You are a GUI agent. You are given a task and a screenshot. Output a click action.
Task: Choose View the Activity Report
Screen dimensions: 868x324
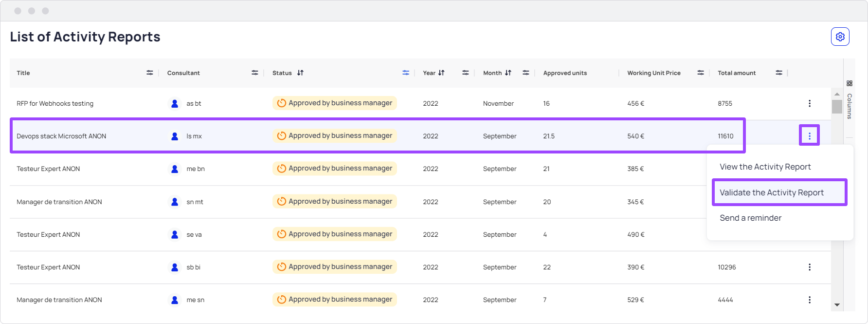(x=765, y=167)
